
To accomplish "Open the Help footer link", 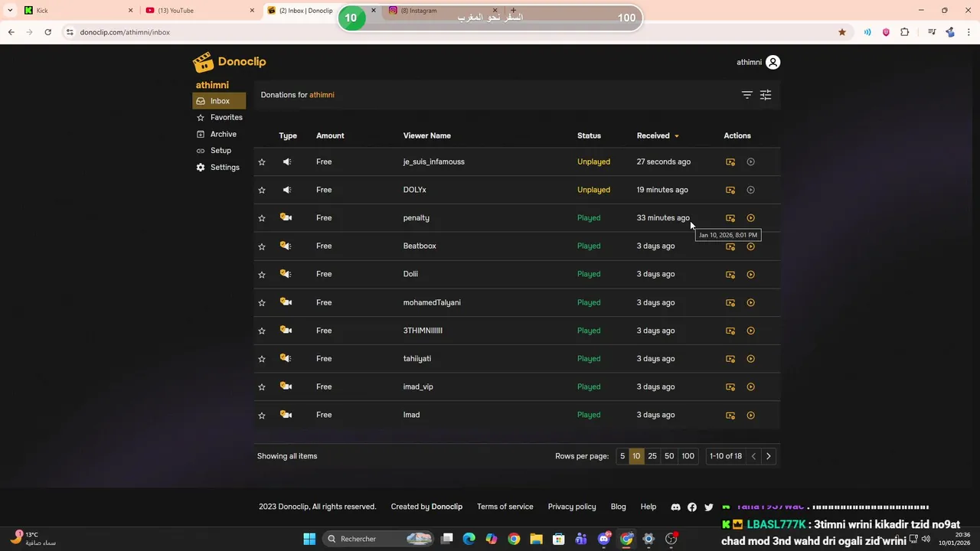I will [x=648, y=507].
